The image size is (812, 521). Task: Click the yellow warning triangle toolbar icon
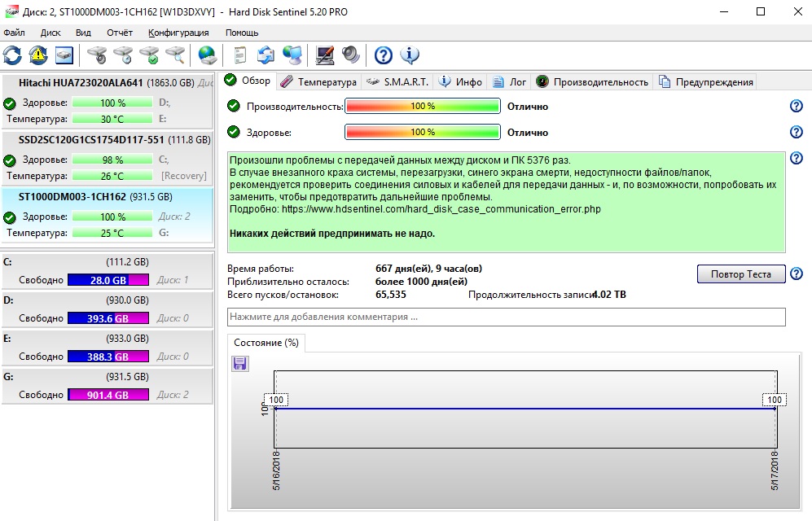tap(38, 55)
